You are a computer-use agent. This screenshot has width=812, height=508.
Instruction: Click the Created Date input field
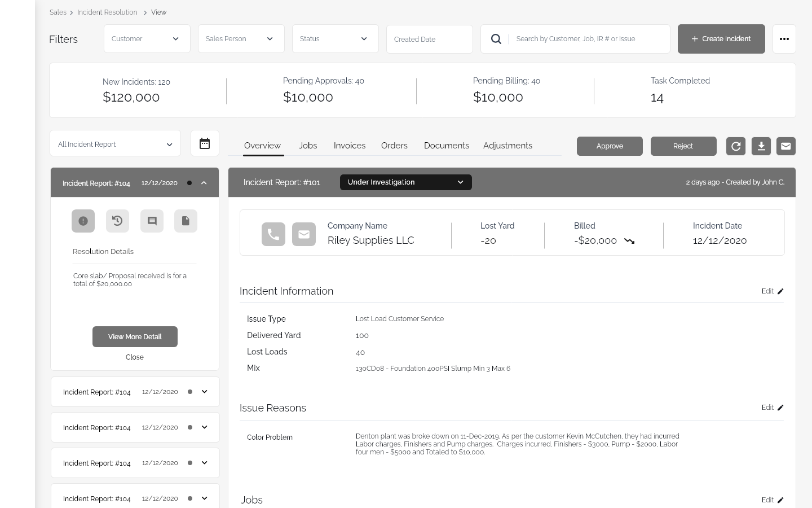(x=430, y=39)
